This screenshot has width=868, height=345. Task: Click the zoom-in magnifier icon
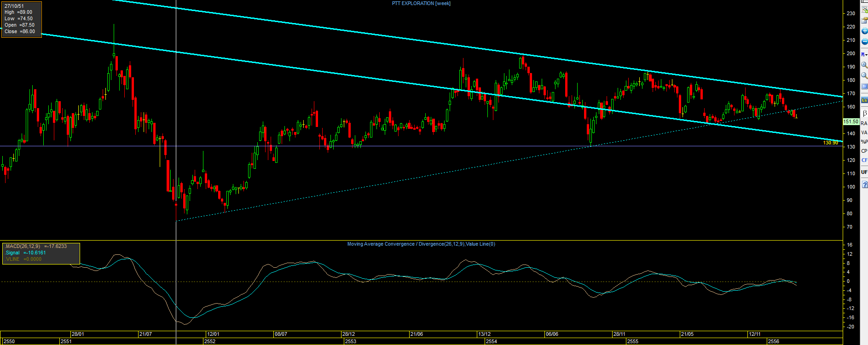[864, 65]
